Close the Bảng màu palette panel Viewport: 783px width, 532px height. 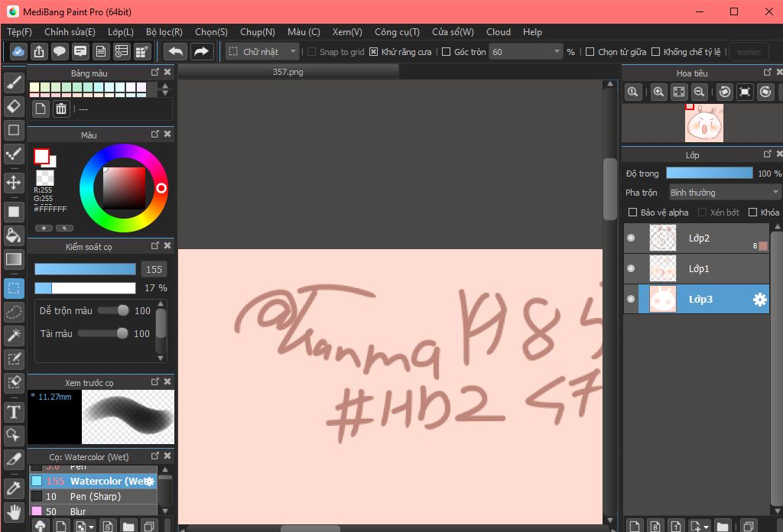click(x=167, y=73)
